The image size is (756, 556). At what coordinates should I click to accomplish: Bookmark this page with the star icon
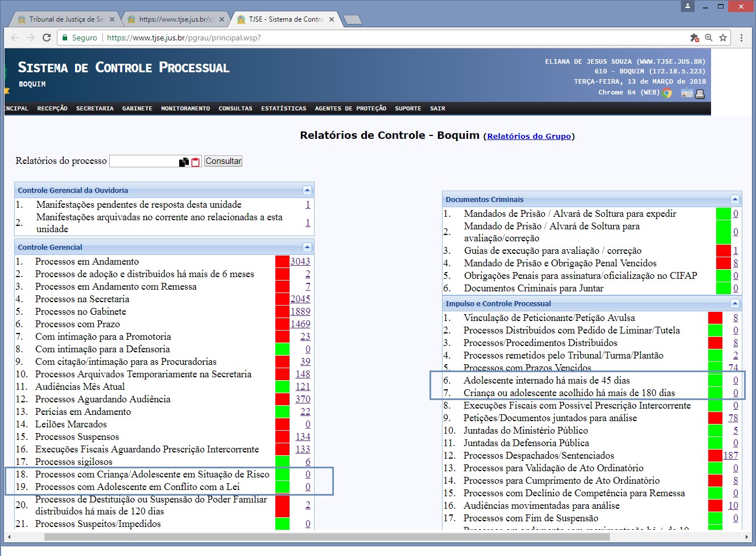pyautogui.click(x=723, y=38)
